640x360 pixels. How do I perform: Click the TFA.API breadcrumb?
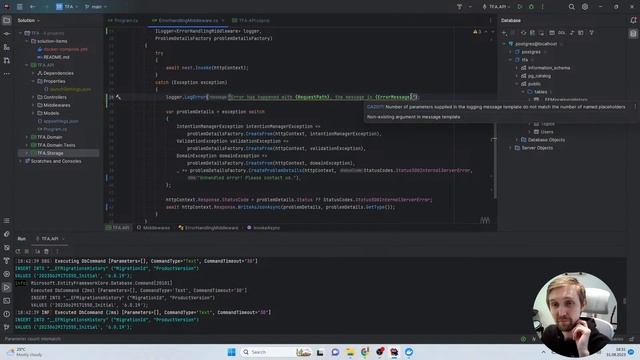click(x=118, y=228)
